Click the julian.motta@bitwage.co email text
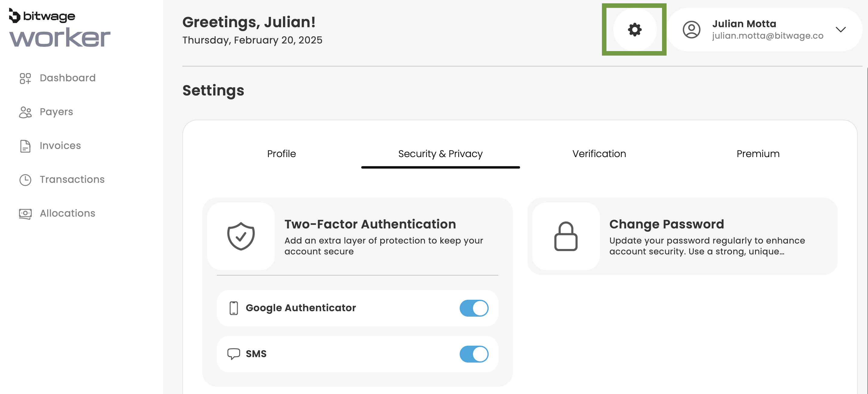Screen dimensions: 868x394 (767, 36)
